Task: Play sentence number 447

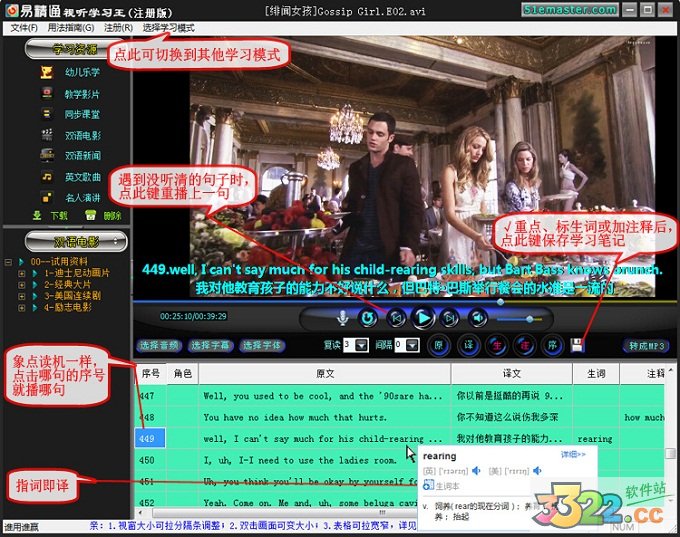Action: [147, 396]
